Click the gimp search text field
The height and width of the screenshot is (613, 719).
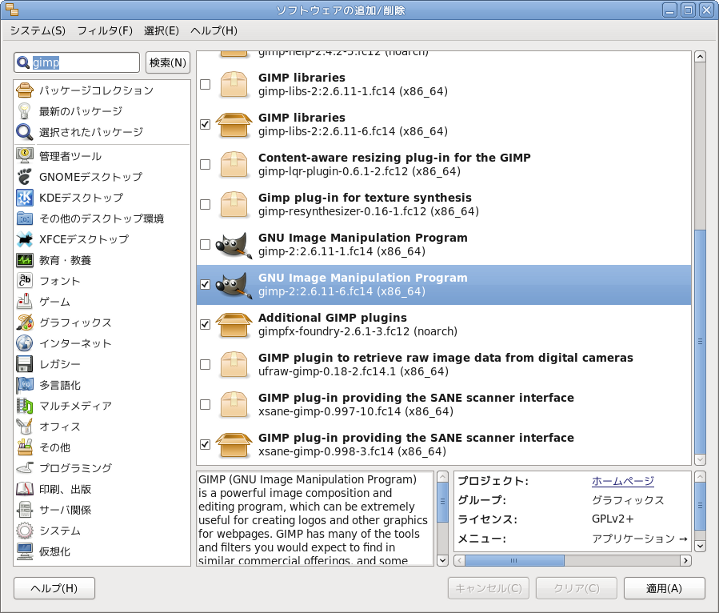[x=77, y=62]
